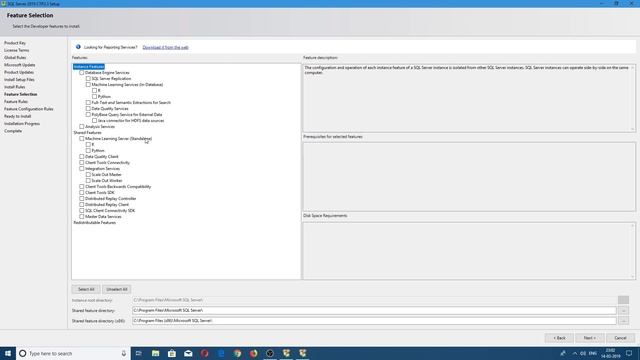
Task: Enable SQL Server Replication feature
Action: [88, 78]
